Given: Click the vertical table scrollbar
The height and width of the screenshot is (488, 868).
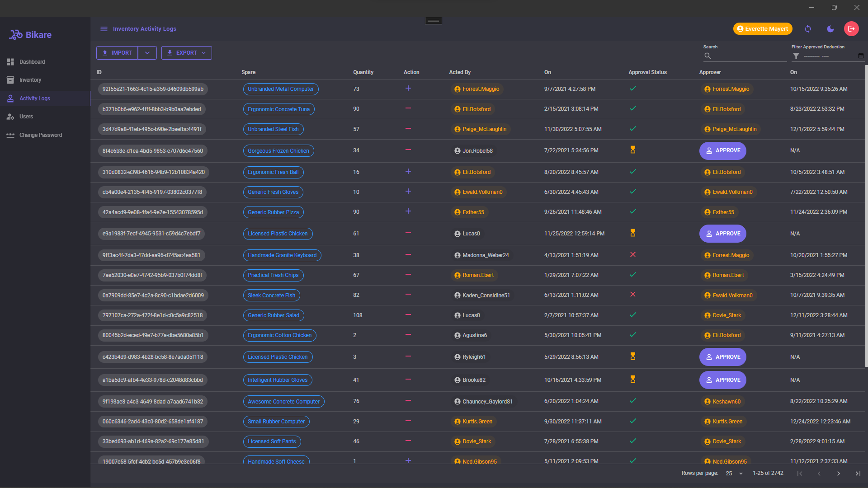Looking at the screenshot, I should (866, 217).
